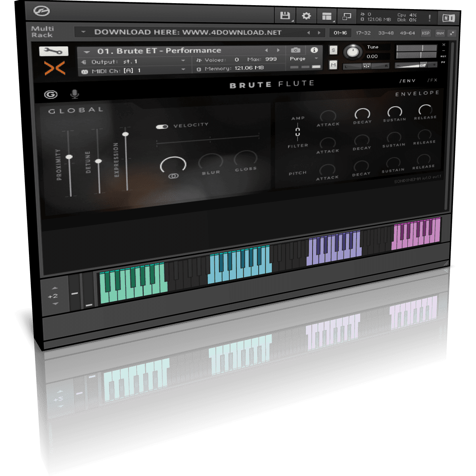Show the instrument info icon
The width and height of the screenshot is (476, 476).
314,50
